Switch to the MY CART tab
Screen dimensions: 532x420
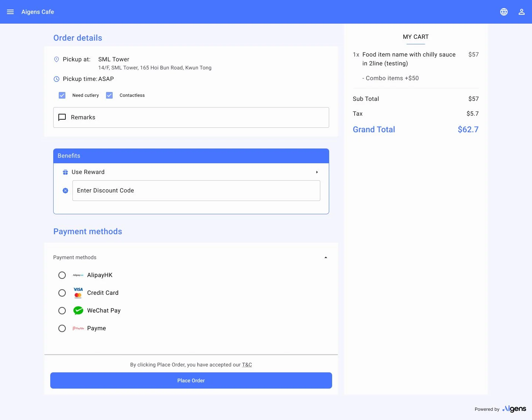tap(415, 37)
